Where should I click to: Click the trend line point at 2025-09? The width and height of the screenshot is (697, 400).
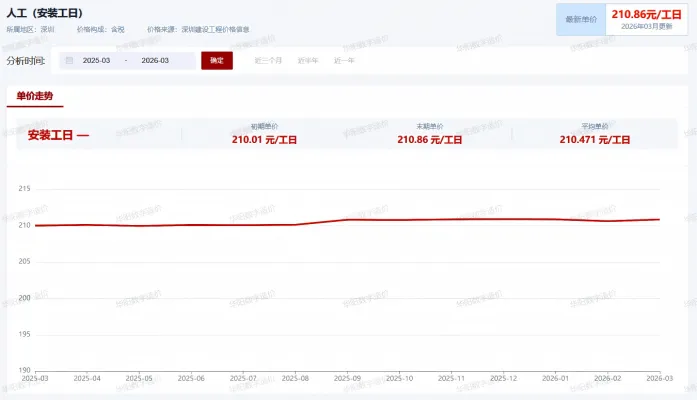point(348,220)
